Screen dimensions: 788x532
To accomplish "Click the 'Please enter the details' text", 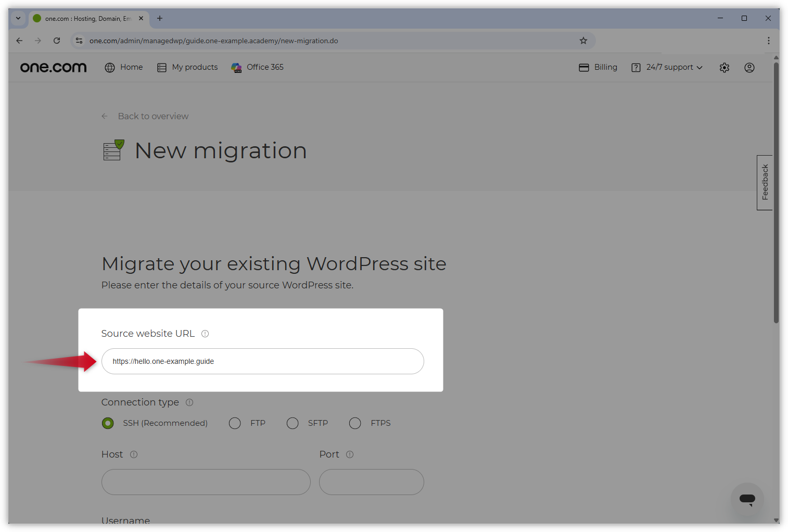I will (227, 285).
